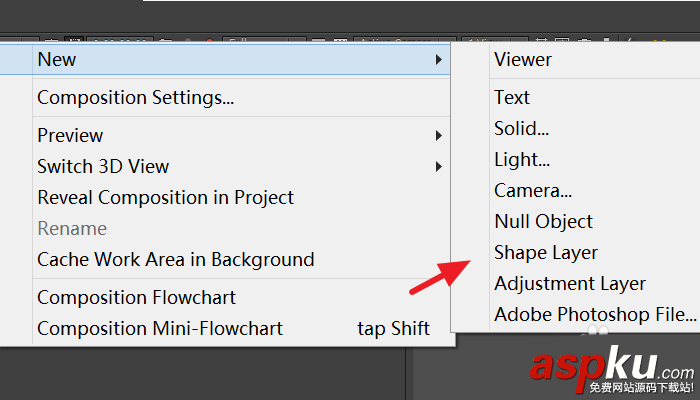Open Composition Settings dialog
700x400 pixels.
pos(135,98)
